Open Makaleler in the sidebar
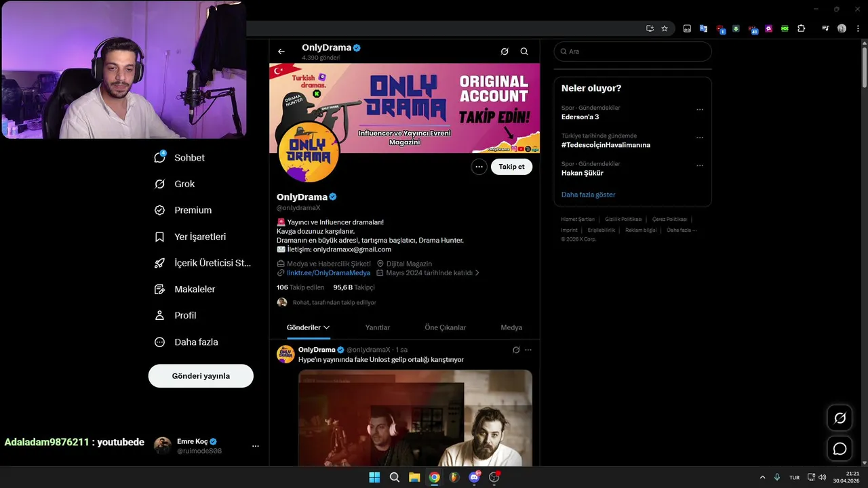 click(185, 289)
